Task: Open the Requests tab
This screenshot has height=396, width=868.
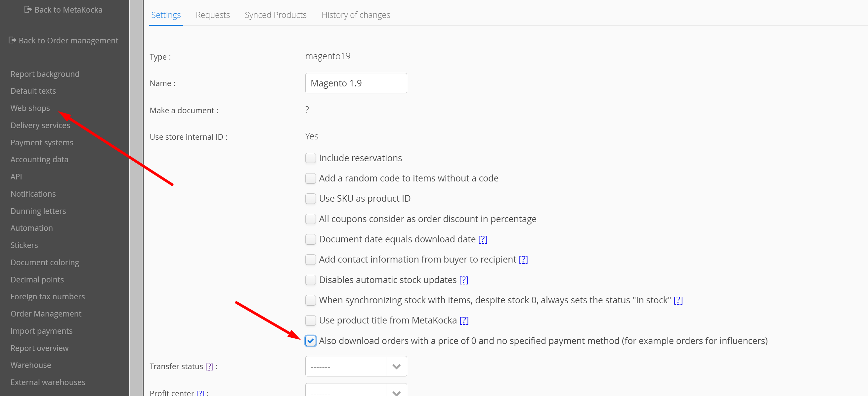Action: click(x=212, y=15)
